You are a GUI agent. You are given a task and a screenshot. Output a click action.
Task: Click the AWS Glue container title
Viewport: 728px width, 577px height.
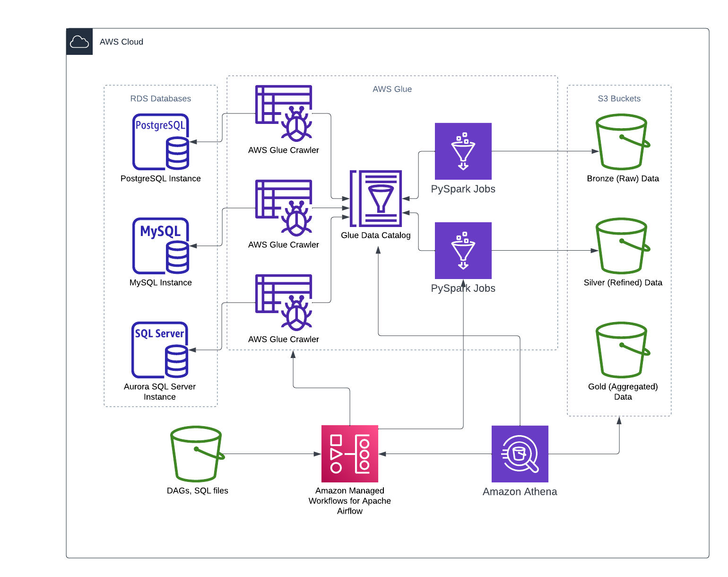click(x=392, y=89)
